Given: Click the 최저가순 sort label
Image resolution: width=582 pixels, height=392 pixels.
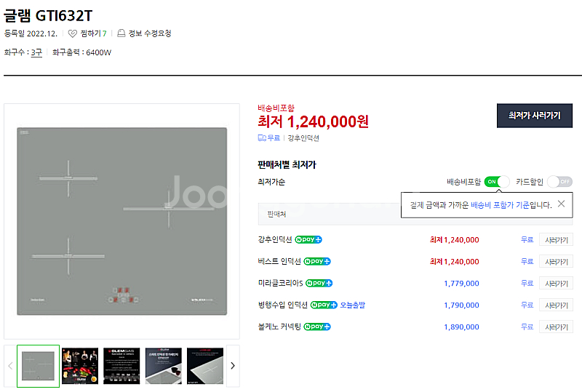Looking at the screenshot, I should 271,182.
